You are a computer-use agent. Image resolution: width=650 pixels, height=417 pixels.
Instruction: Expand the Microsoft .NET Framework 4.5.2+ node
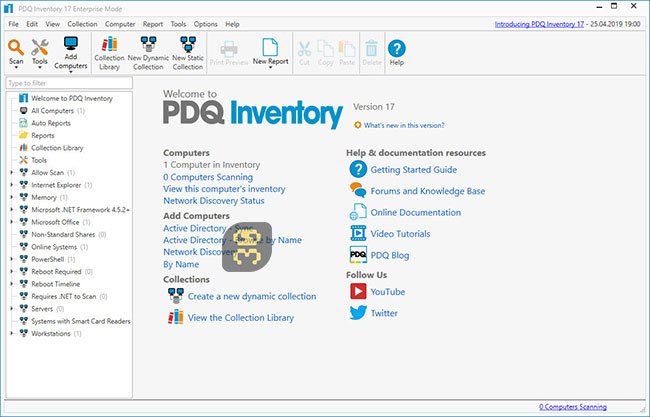tap(12, 210)
